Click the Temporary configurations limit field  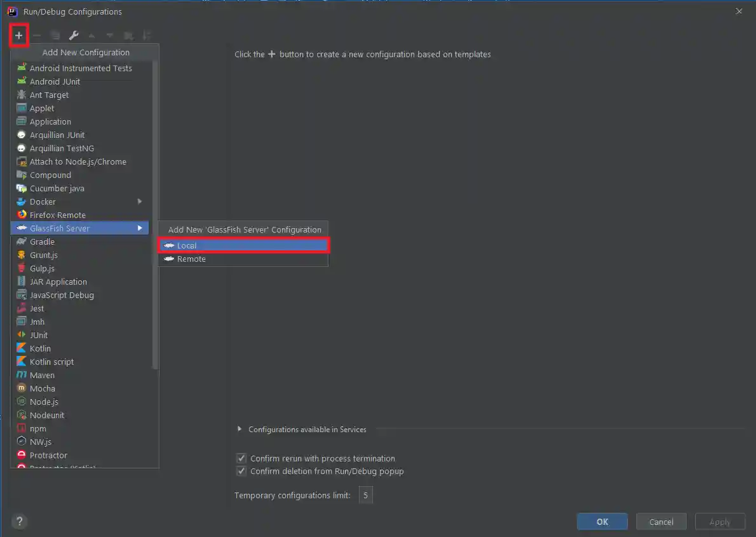[x=365, y=495]
